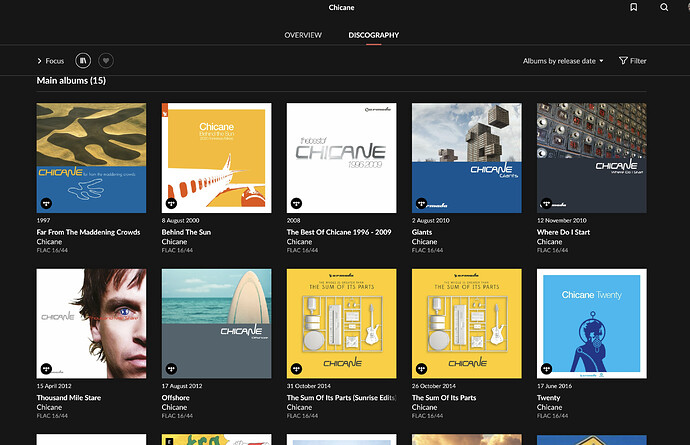The width and height of the screenshot is (690, 445).
Task: Click the 8 August 2000 release date
Action: (x=180, y=220)
